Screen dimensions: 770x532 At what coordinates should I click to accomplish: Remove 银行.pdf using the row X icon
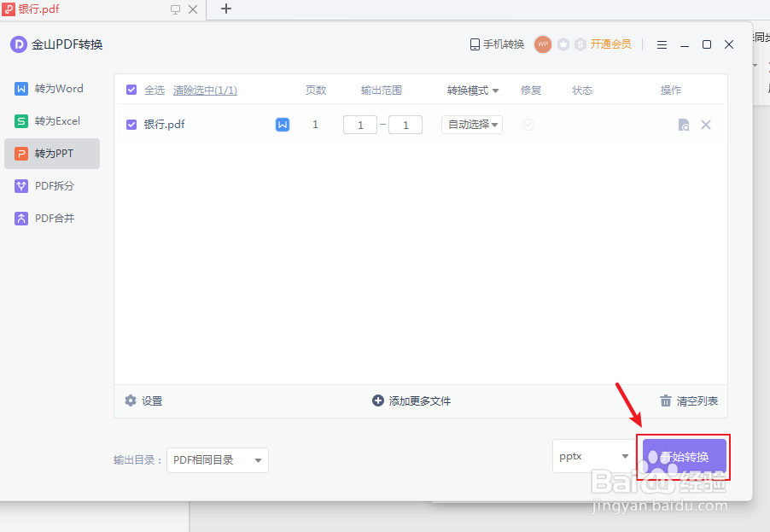point(706,125)
